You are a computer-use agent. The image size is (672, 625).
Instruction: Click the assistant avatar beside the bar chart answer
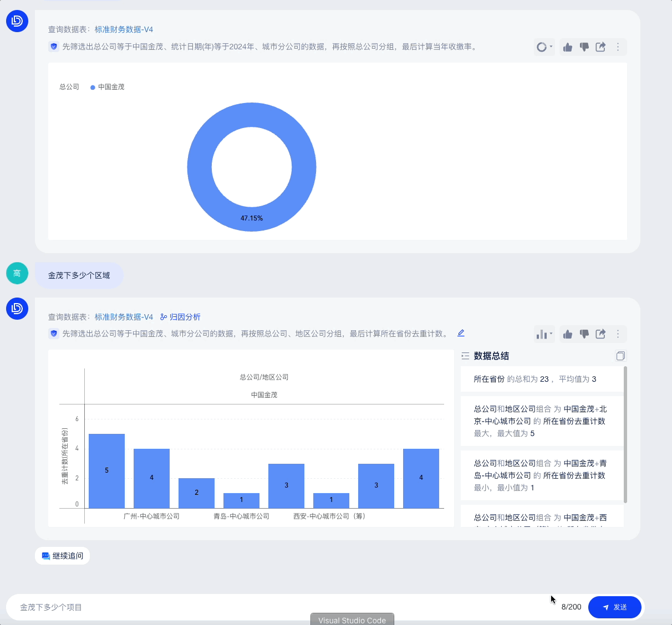click(17, 309)
